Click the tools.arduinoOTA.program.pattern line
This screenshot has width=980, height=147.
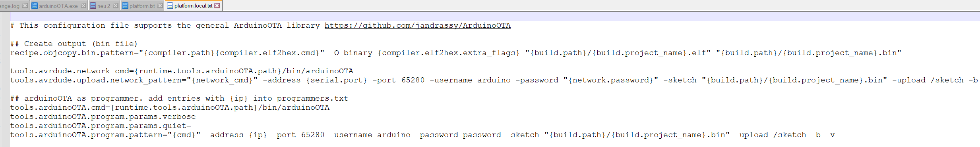pos(422,135)
